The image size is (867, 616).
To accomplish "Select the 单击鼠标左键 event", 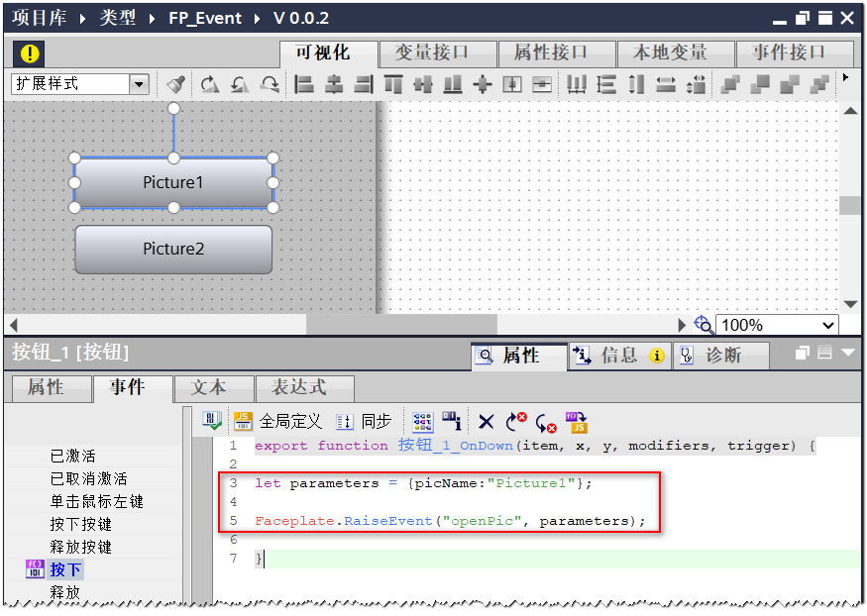I will tap(96, 502).
